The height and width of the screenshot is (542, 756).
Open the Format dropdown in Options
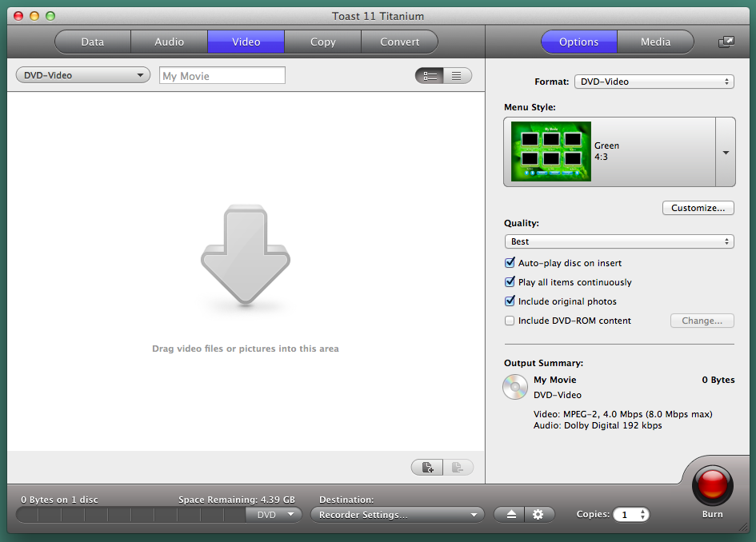[x=654, y=82]
